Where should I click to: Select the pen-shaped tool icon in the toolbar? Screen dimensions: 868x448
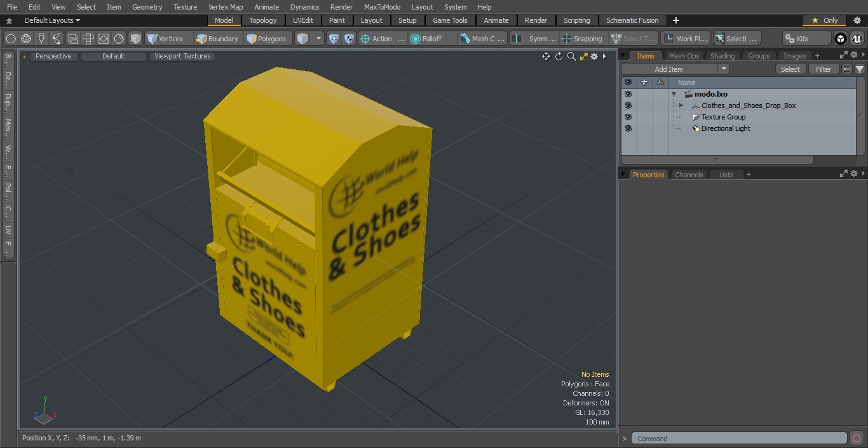41,39
